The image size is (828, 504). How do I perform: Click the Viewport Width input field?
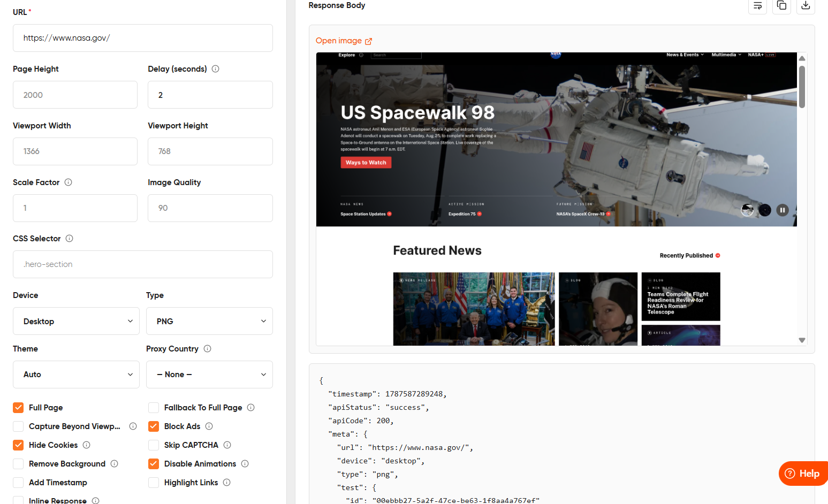point(75,151)
